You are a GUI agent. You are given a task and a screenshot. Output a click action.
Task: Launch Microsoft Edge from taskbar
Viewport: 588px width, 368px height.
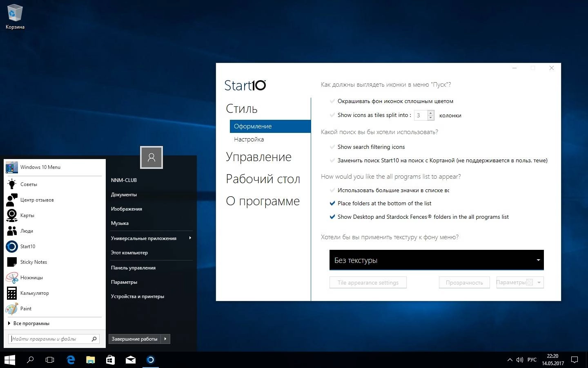click(x=71, y=360)
